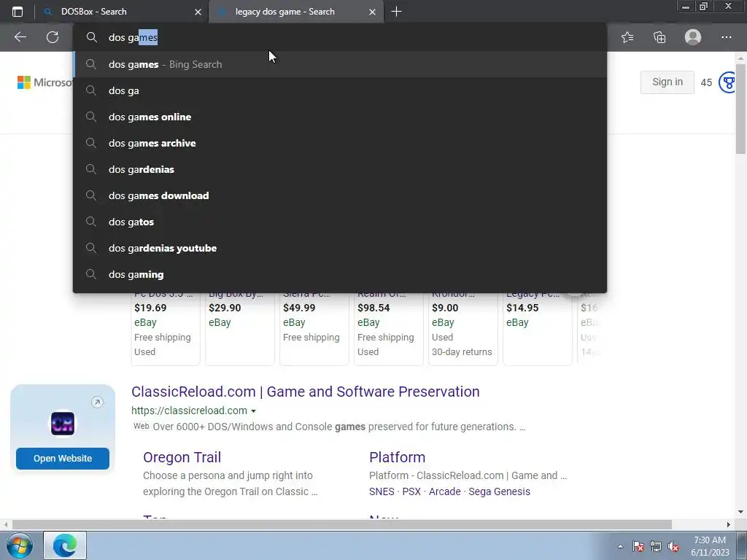Close the DOSBox - Search tab

tap(198, 12)
